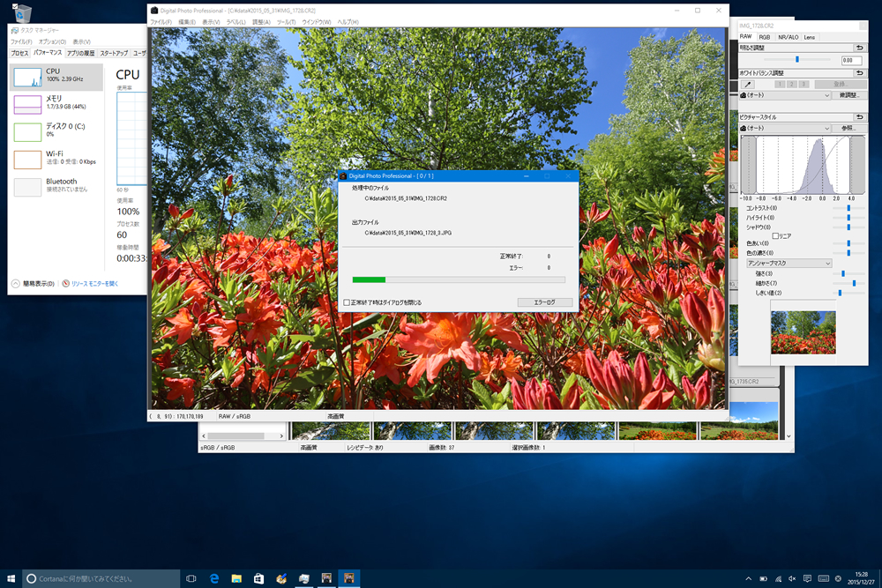This screenshot has width=882, height=588.
Task: Open the Window menu in Digital Photo Professional
Action: click(316, 22)
